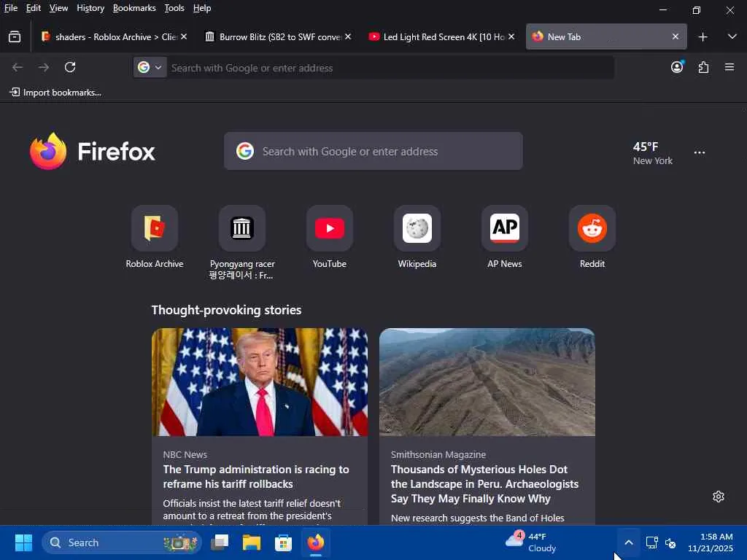Open the Tools menu
Image resolution: width=747 pixels, height=560 pixels.
point(174,8)
